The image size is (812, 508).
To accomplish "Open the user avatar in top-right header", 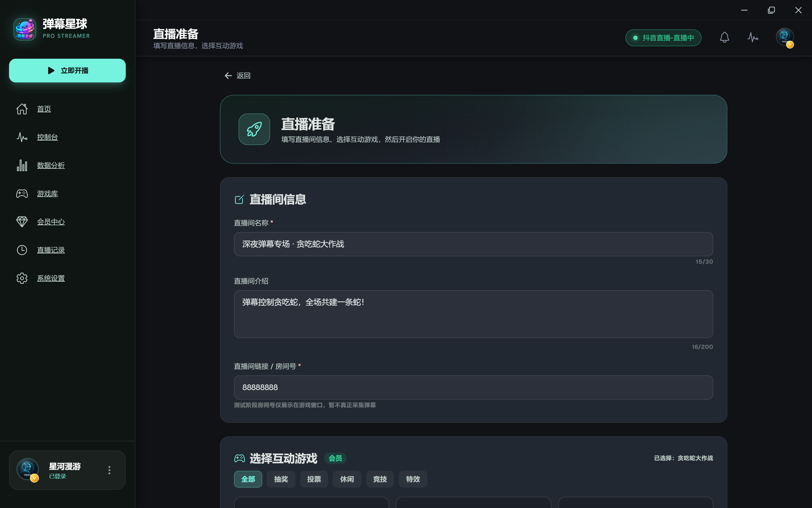I will pyautogui.click(x=784, y=37).
